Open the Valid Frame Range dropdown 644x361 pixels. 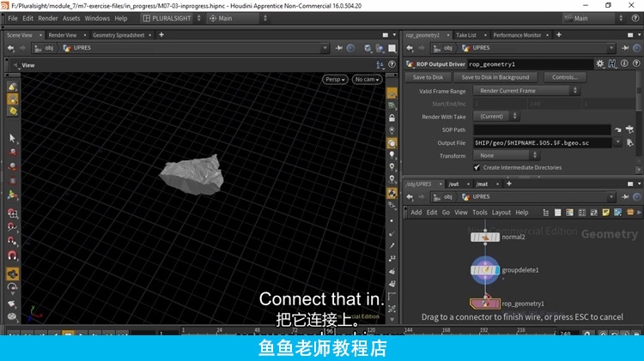click(x=527, y=91)
